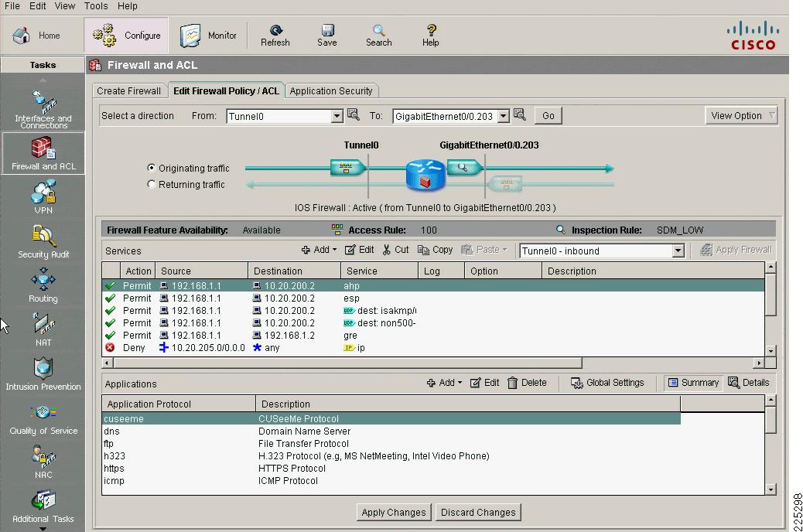Open Interfaces and Connections task
Viewport: 803px width, 532px height.
point(43,109)
